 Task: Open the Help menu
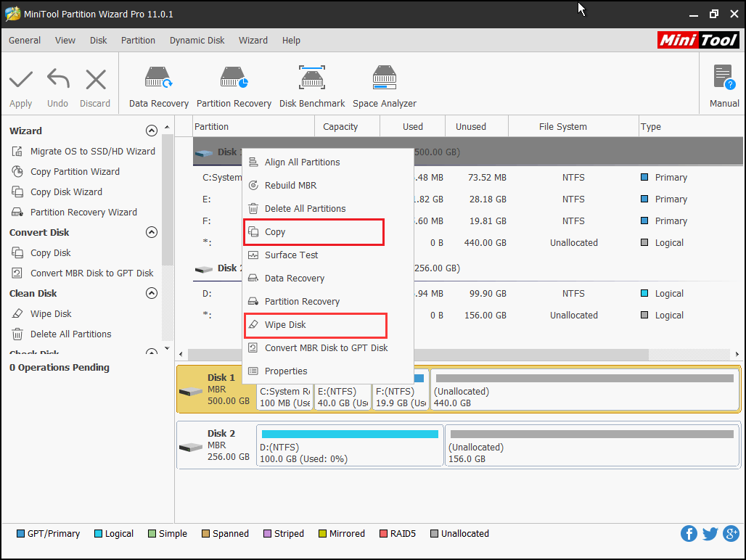[x=291, y=41]
